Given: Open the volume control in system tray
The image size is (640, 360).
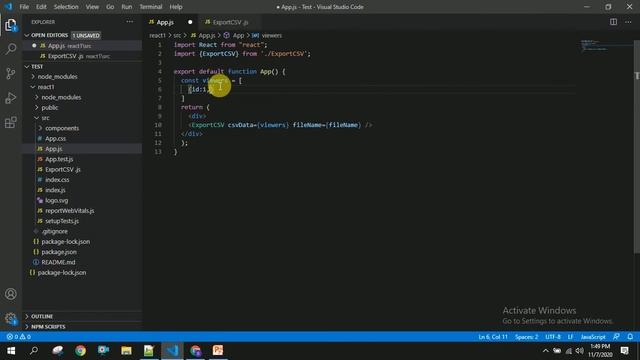Looking at the screenshot, I should coord(580,351).
